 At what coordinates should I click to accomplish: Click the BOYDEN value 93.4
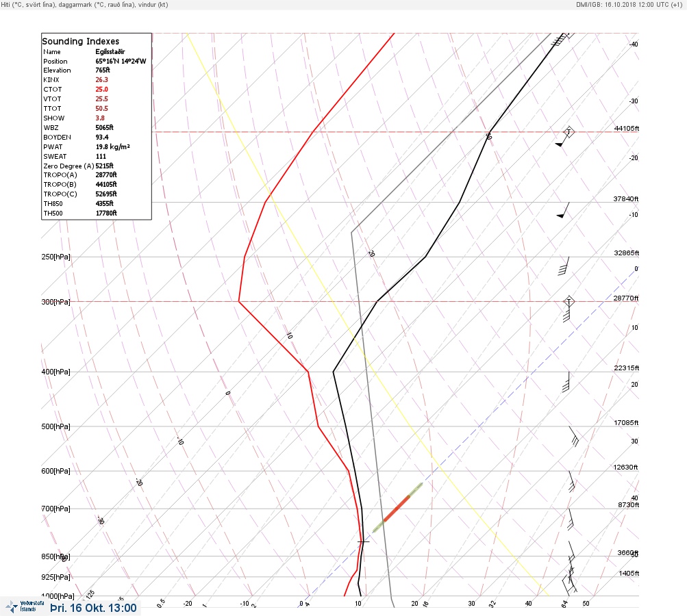point(102,138)
